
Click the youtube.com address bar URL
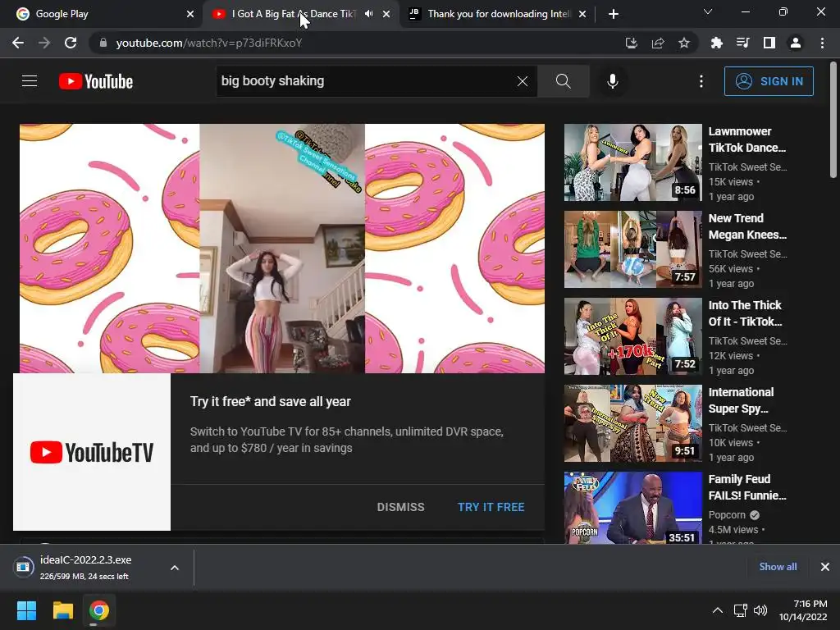[x=209, y=43]
